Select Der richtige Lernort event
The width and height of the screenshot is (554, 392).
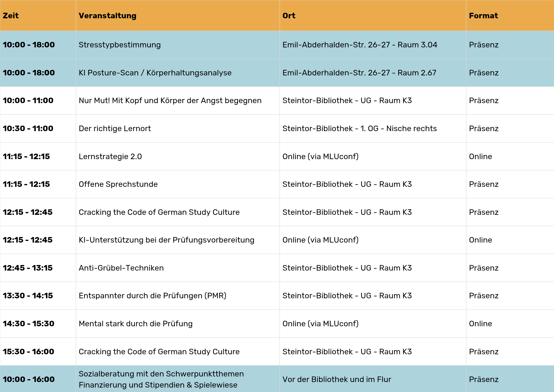click(178, 128)
